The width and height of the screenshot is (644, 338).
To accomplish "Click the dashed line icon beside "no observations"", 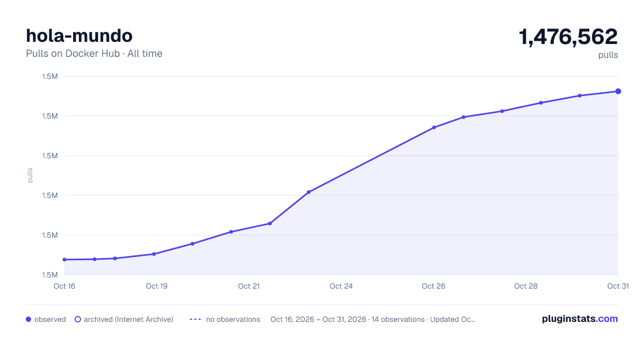I will coord(195,319).
